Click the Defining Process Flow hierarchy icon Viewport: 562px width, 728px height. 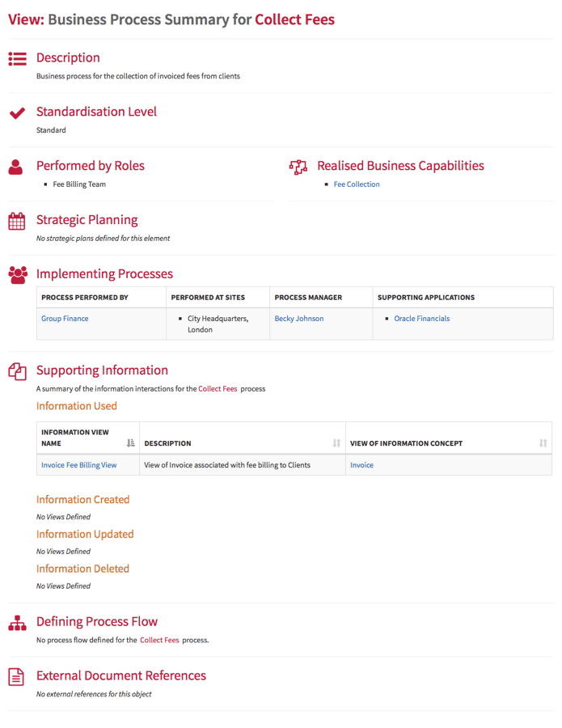coord(17,623)
